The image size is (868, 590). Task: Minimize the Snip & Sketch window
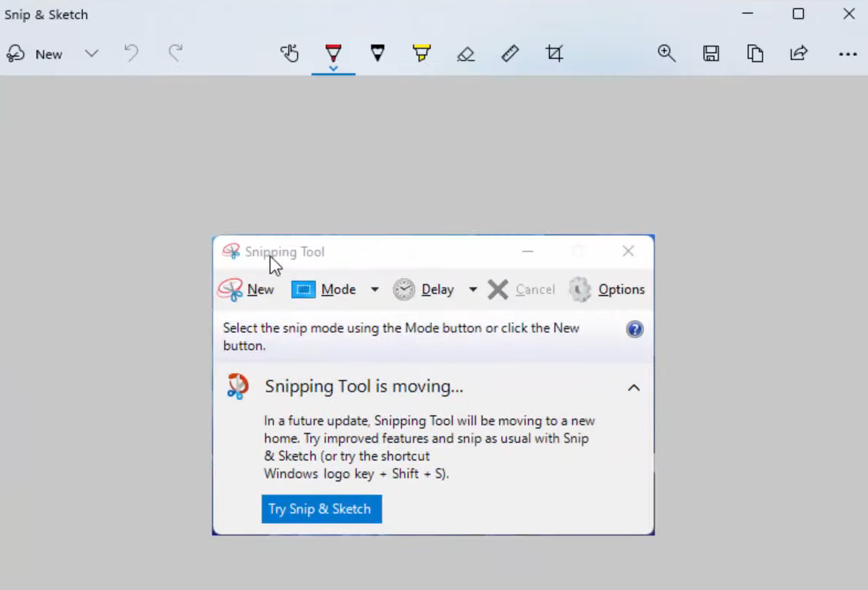748,14
